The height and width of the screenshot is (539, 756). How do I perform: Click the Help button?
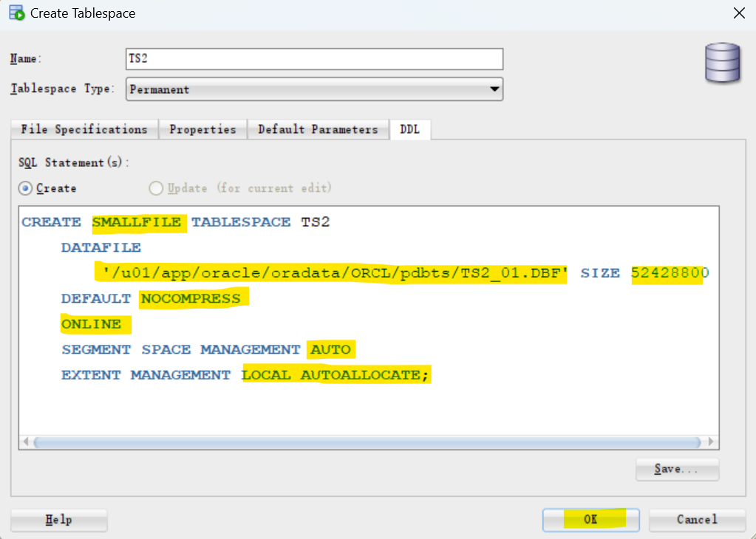(59, 520)
